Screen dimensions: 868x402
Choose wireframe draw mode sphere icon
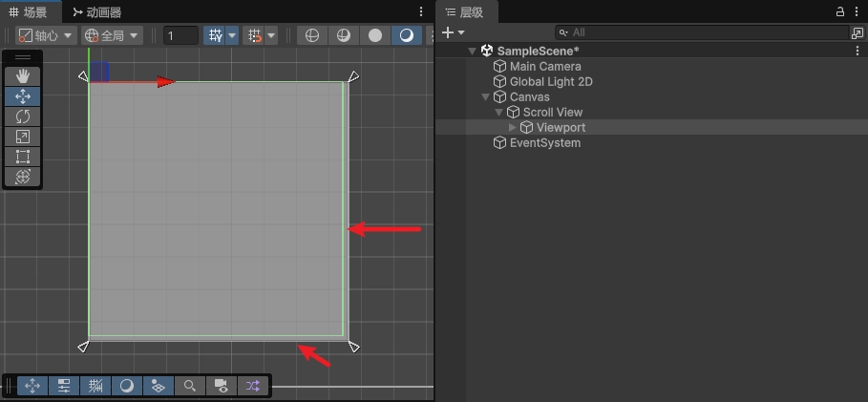(x=312, y=36)
